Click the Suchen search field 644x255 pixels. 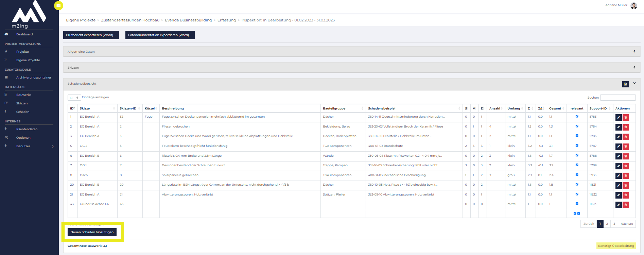coord(618,98)
